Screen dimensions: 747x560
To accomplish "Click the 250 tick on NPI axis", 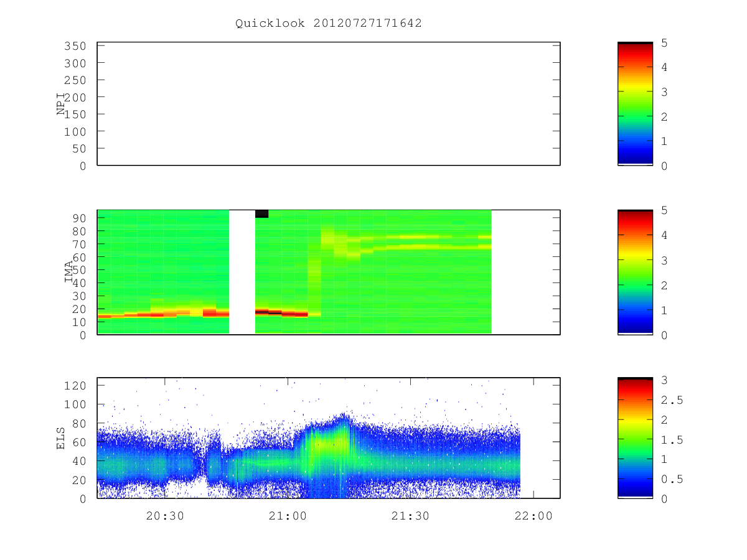I will pyautogui.click(x=75, y=80).
